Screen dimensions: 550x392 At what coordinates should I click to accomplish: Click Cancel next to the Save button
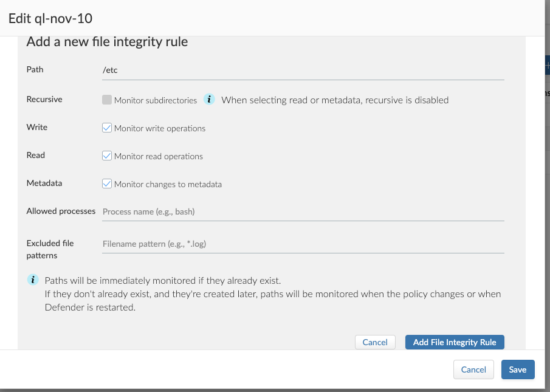(473, 370)
